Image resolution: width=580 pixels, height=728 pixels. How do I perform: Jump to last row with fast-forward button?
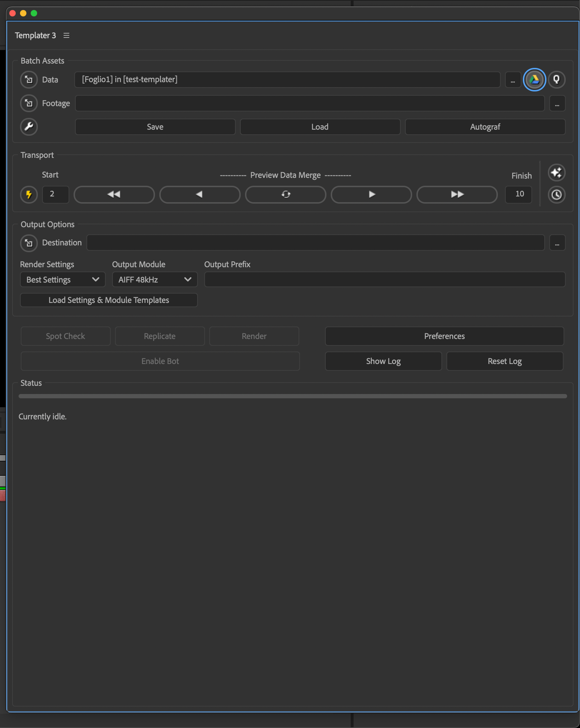pos(457,194)
